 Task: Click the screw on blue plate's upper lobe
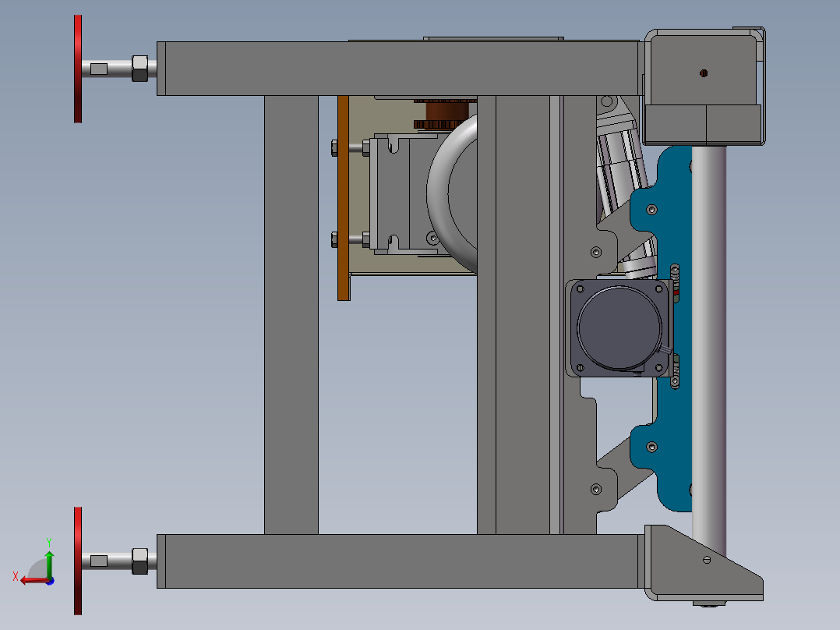652,210
